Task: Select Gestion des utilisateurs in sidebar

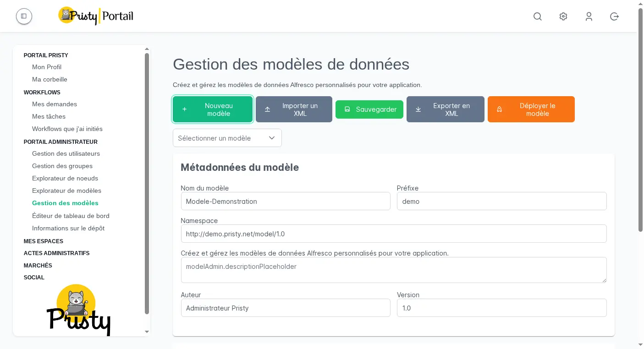Action: (x=66, y=153)
